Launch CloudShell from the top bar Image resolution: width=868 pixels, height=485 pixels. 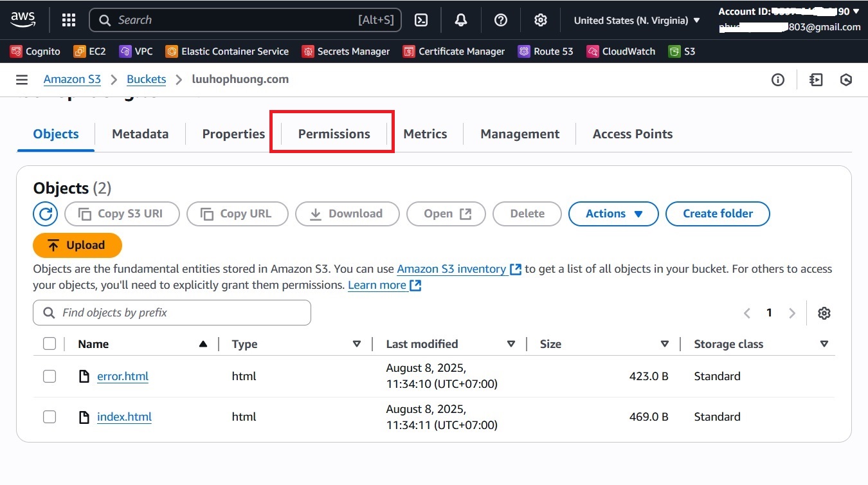click(421, 20)
